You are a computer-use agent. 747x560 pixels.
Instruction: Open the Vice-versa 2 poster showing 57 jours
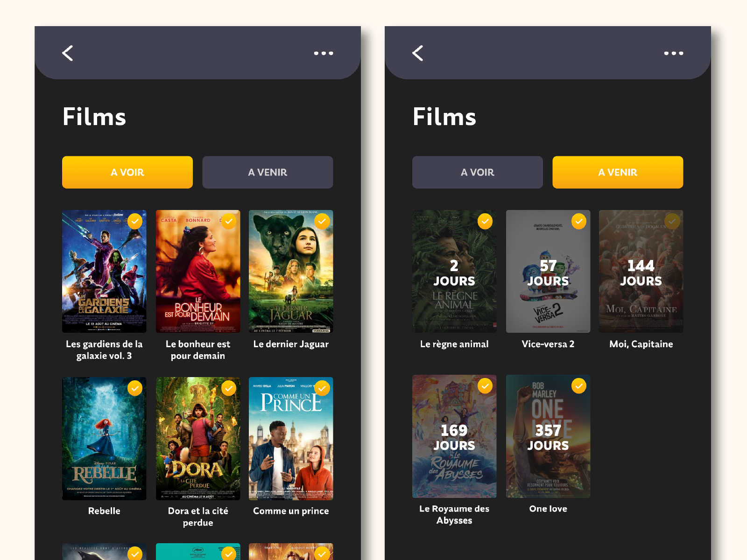tap(548, 271)
